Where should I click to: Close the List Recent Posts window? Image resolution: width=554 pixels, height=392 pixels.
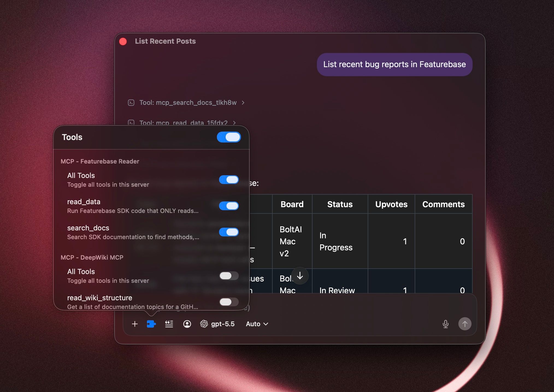tap(123, 41)
